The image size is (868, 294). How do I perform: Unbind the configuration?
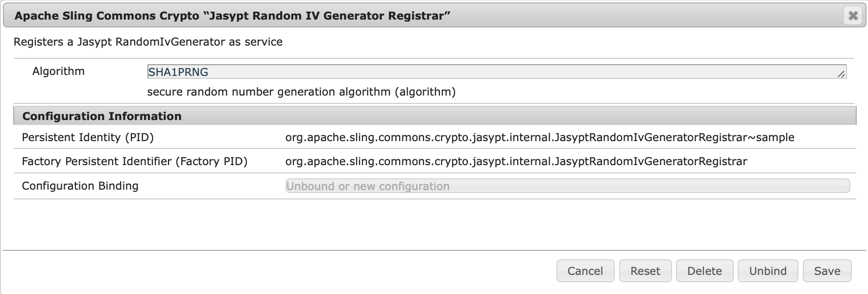[768, 271]
